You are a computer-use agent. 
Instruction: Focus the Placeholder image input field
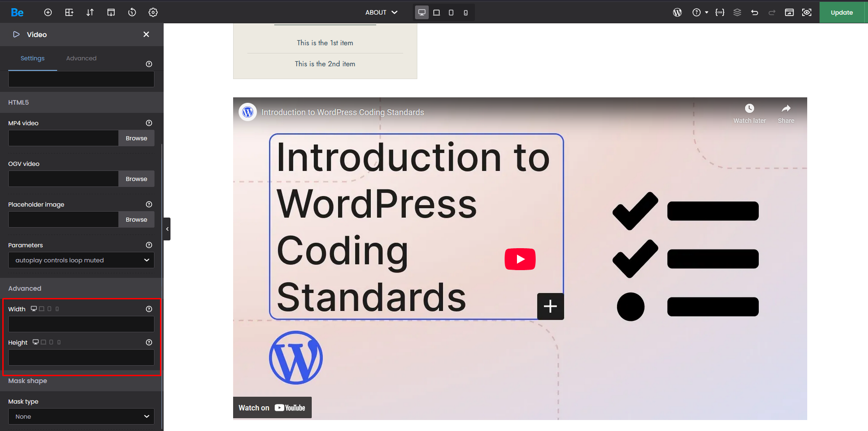[64, 219]
